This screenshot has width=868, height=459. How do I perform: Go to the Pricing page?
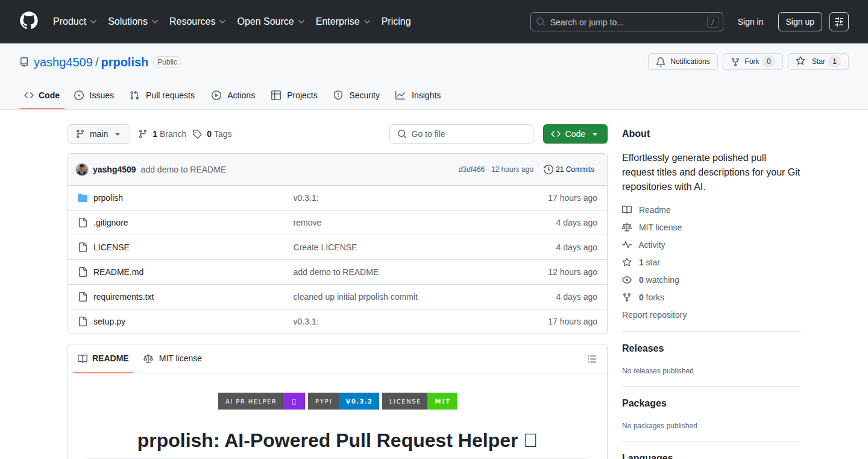point(396,22)
